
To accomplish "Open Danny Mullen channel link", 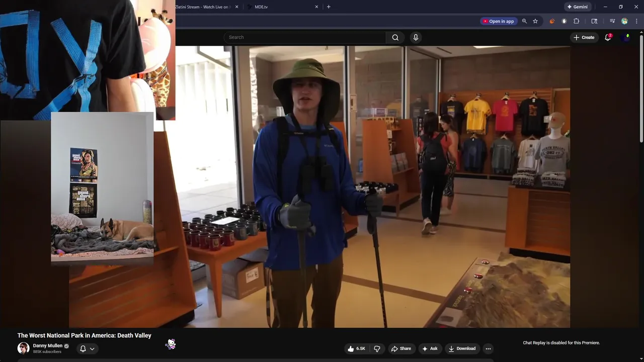I will point(48,346).
